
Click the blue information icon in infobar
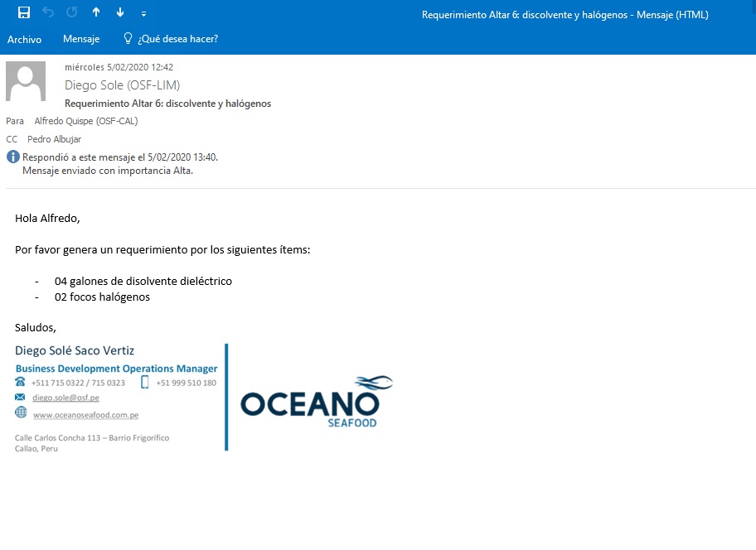point(12,157)
